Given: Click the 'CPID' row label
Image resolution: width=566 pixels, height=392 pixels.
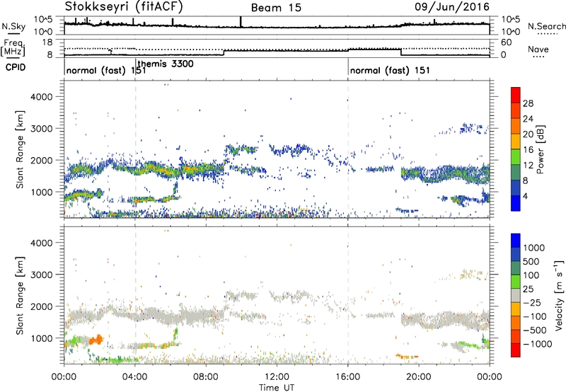Looking at the screenshot, I should tap(16, 67).
